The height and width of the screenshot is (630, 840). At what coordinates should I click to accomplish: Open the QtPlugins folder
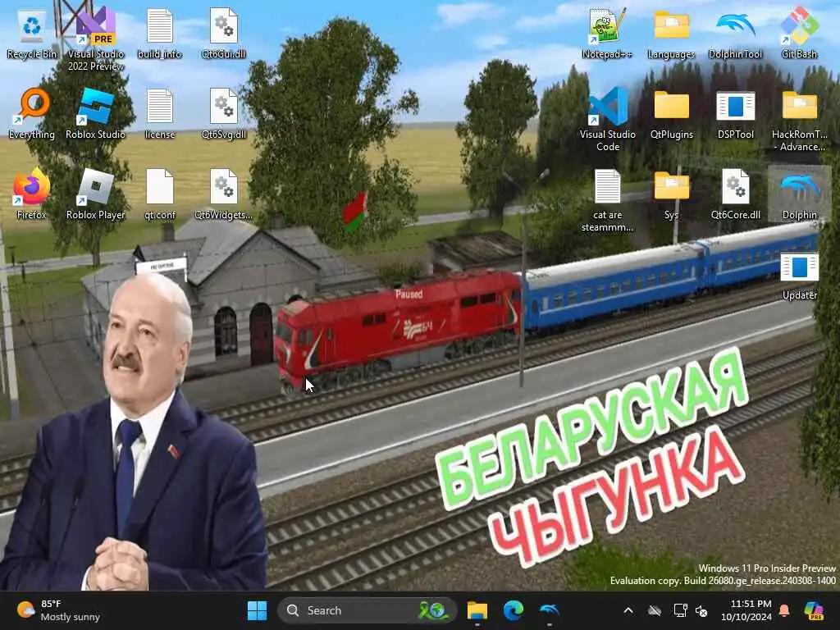coord(671,115)
